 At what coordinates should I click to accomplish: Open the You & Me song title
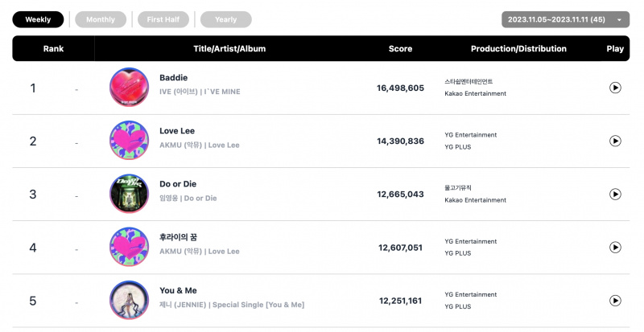(178, 290)
